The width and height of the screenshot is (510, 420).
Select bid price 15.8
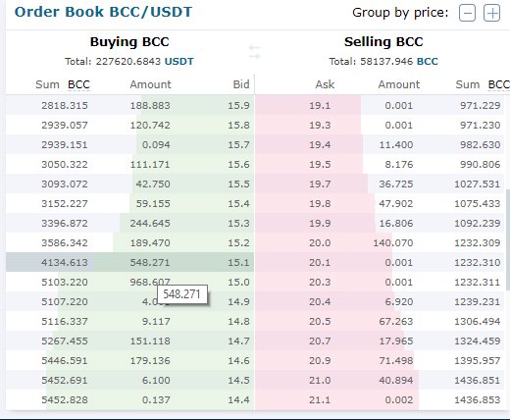(x=238, y=125)
